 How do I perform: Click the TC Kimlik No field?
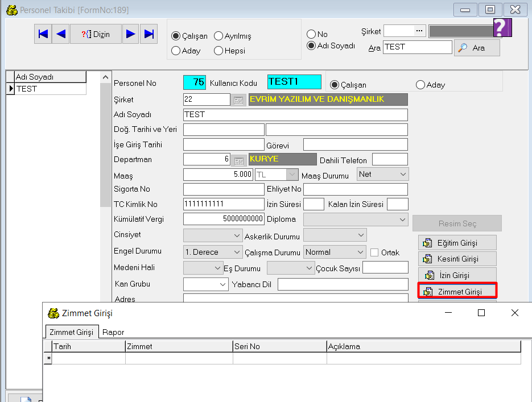click(224, 204)
